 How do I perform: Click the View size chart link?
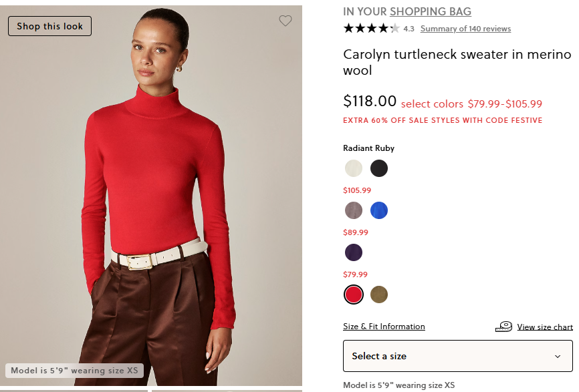(x=545, y=327)
